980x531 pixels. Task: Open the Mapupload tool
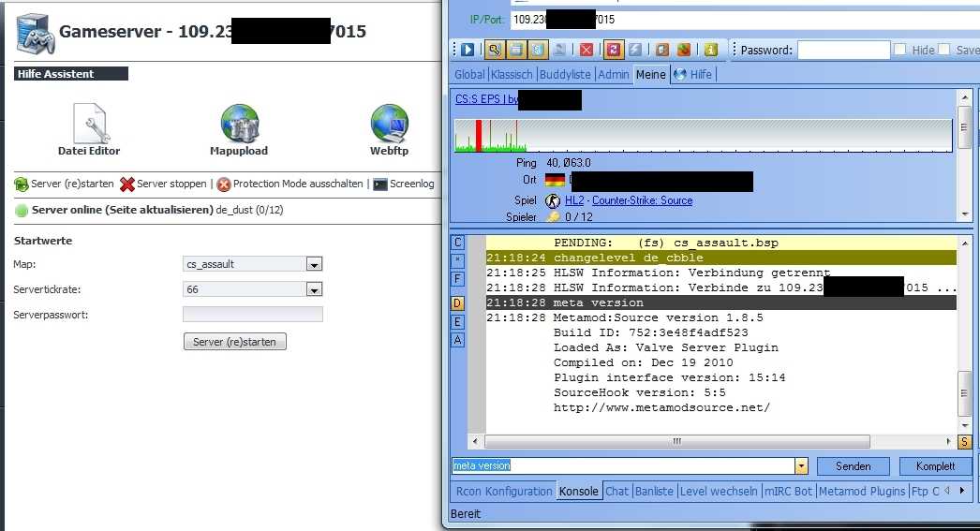pyautogui.click(x=239, y=129)
